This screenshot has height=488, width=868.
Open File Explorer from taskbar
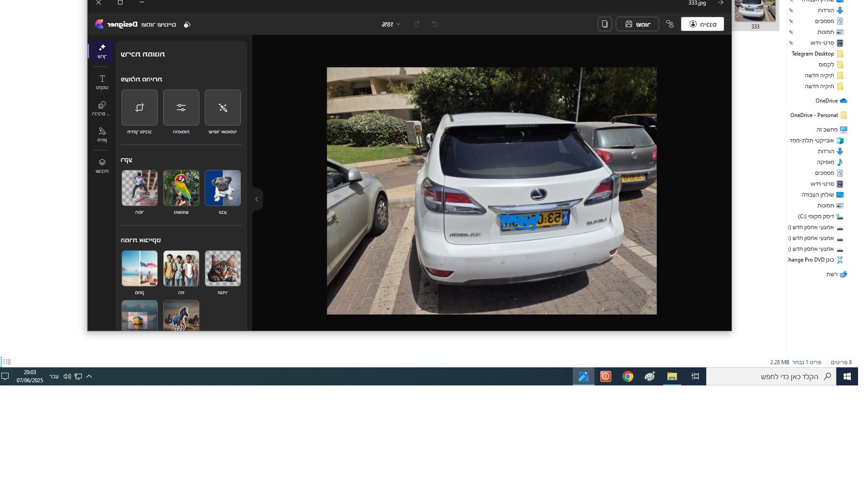[672, 376]
